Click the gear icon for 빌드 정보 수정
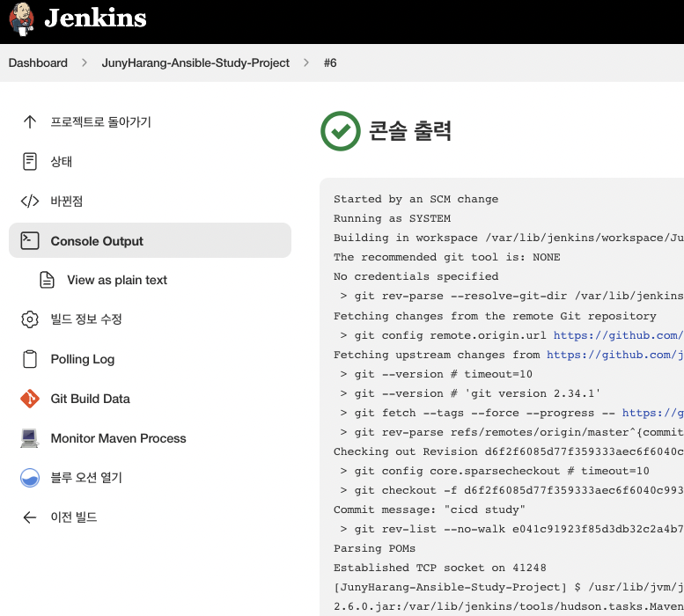This screenshot has width=684, height=616. click(x=30, y=319)
